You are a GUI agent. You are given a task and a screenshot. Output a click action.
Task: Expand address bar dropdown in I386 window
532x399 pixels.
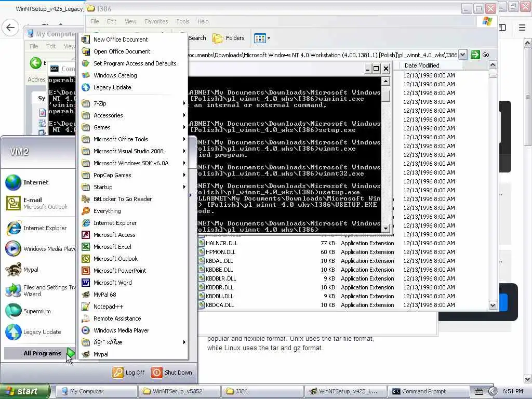coord(462,55)
